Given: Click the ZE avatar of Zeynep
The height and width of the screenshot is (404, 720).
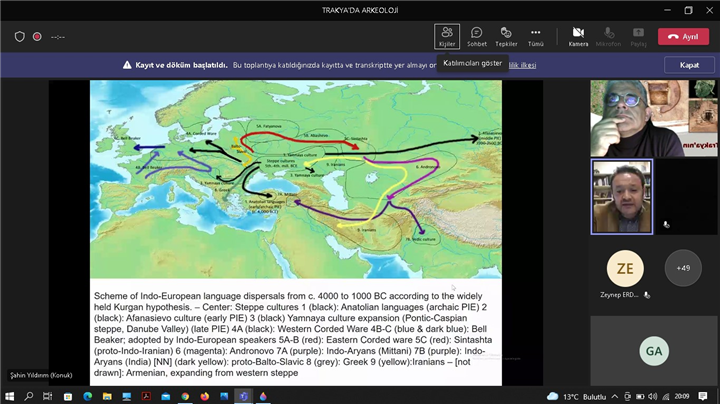Looking at the screenshot, I should (x=625, y=268).
